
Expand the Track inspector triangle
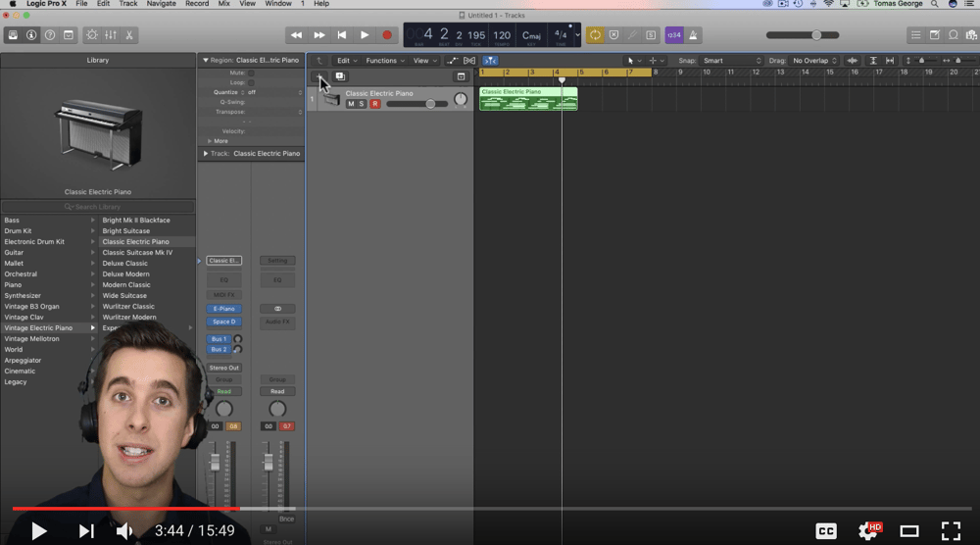coord(205,153)
